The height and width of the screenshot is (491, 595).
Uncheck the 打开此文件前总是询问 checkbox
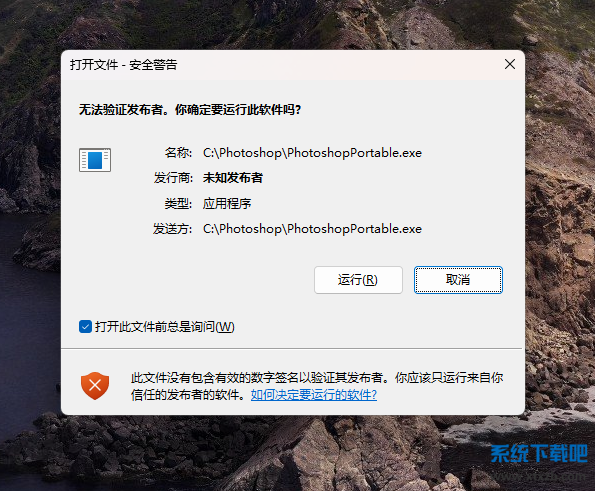[x=85, y=327]
